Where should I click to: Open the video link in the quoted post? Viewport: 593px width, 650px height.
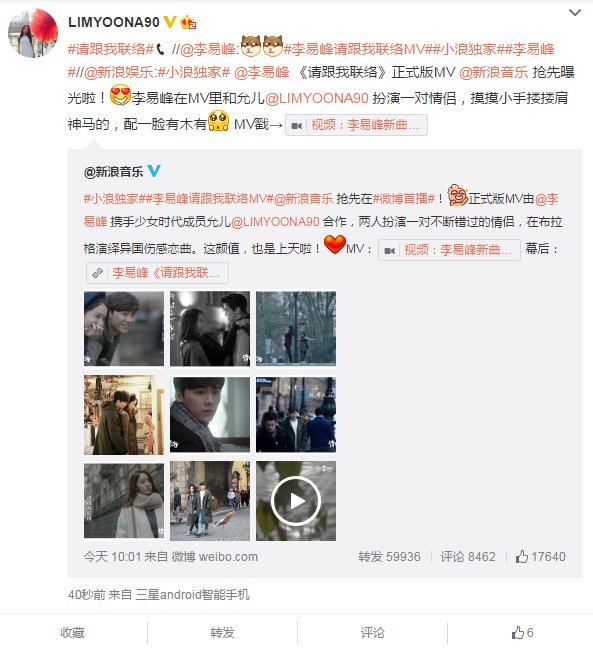(x=449, y=250)
